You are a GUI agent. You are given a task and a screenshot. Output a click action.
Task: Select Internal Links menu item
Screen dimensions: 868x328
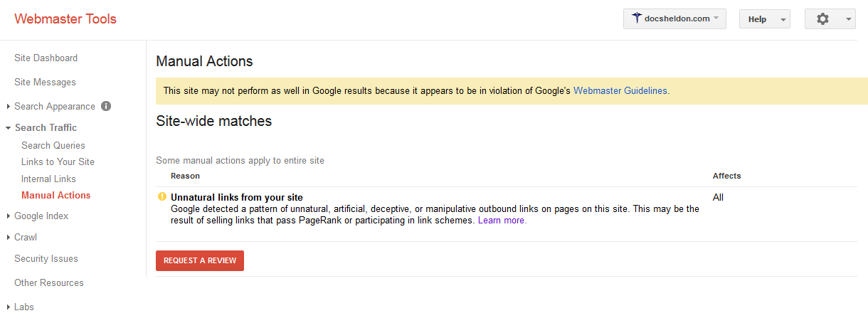[x=48, y=179]
